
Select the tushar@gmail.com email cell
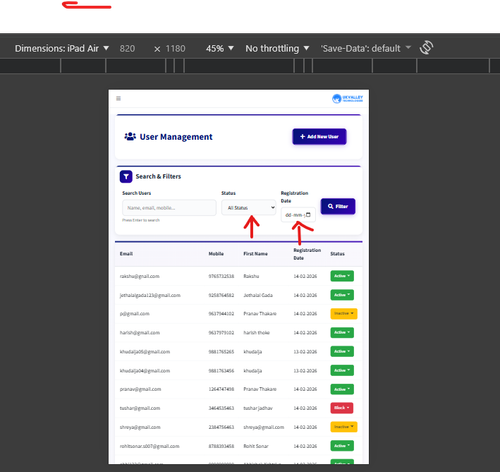pos(140,408)
